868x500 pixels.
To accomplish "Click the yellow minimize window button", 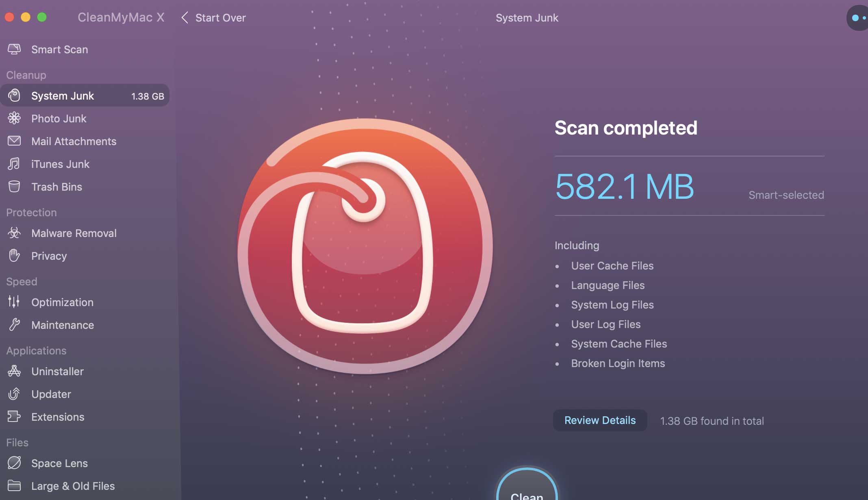I will (x=26, y=17).
